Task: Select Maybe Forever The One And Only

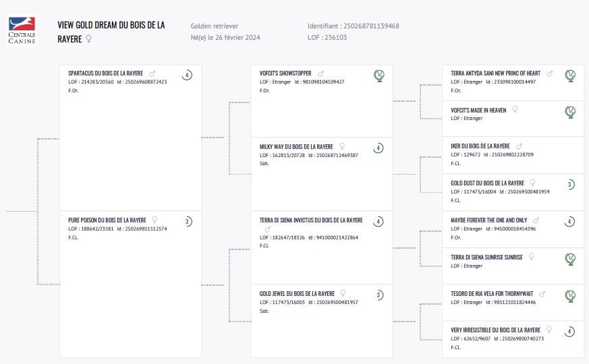Action: tap(489, 220)
